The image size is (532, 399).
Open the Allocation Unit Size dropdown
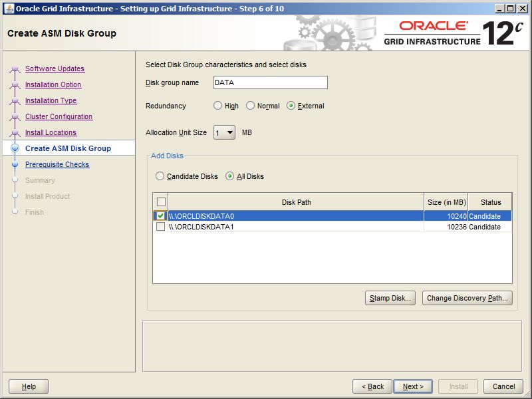click(224, 132)
